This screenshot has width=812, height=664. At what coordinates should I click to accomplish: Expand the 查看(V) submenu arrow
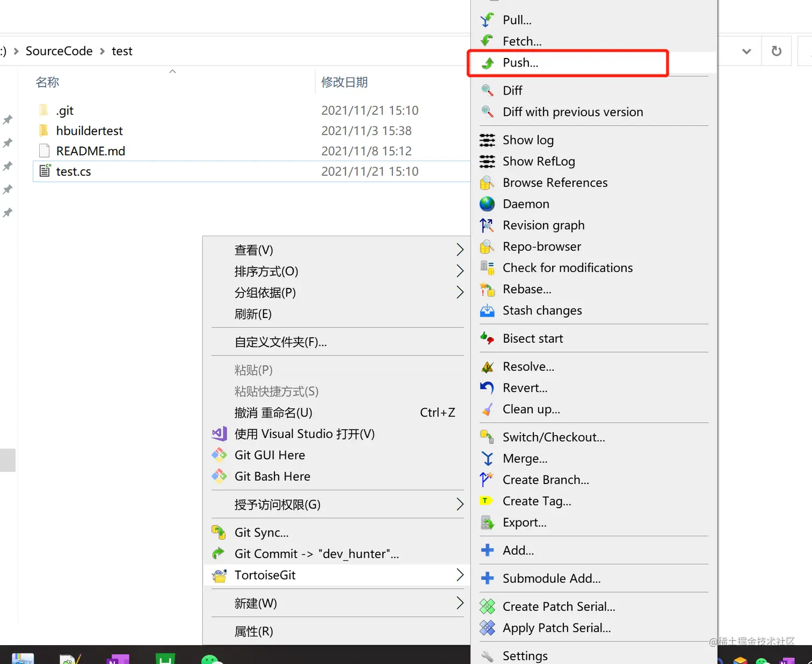pyautogui.click(x=460, y=250)
